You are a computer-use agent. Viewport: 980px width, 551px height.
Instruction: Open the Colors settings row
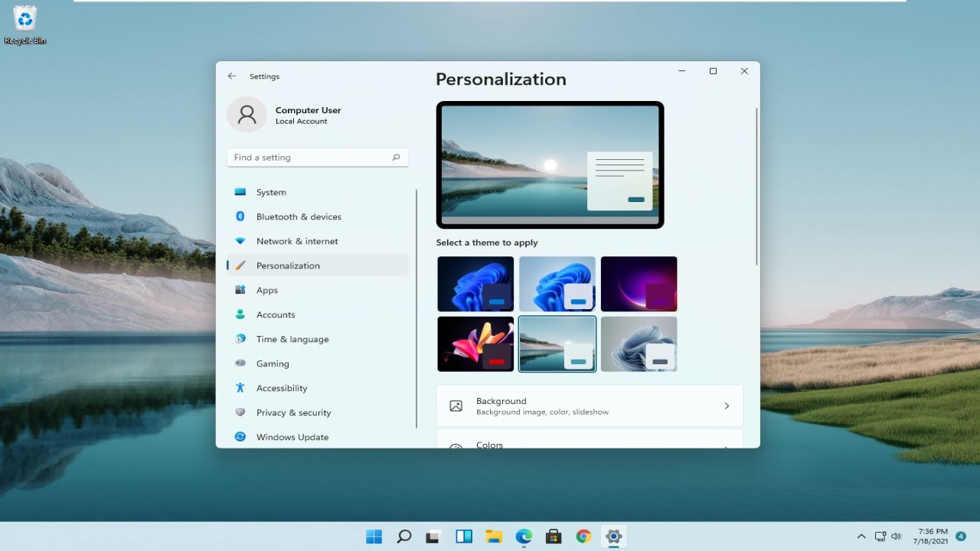[x=590, y=439]
